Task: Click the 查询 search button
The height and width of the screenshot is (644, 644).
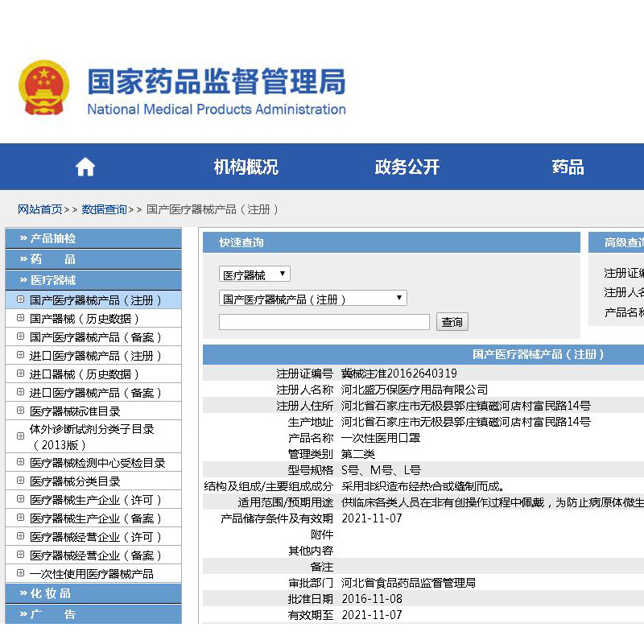Action: tap(452, 322)
